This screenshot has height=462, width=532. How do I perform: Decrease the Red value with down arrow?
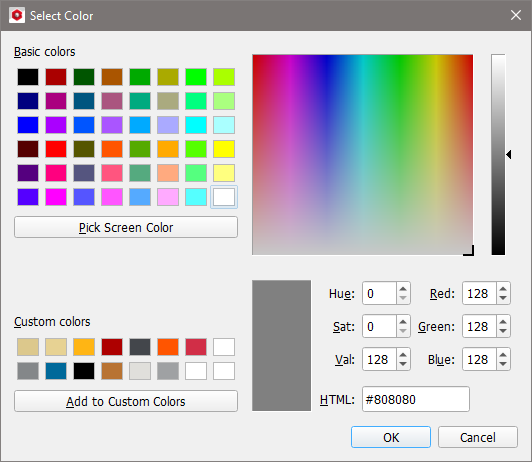pos(503,298)
